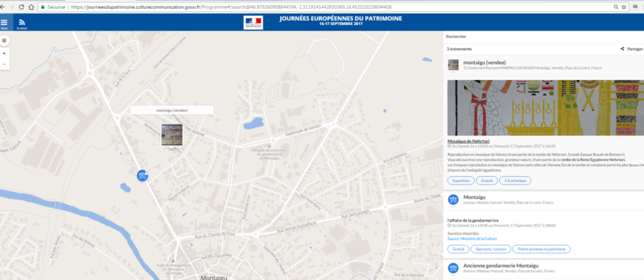Zoom in on the map

pos(4,54)
